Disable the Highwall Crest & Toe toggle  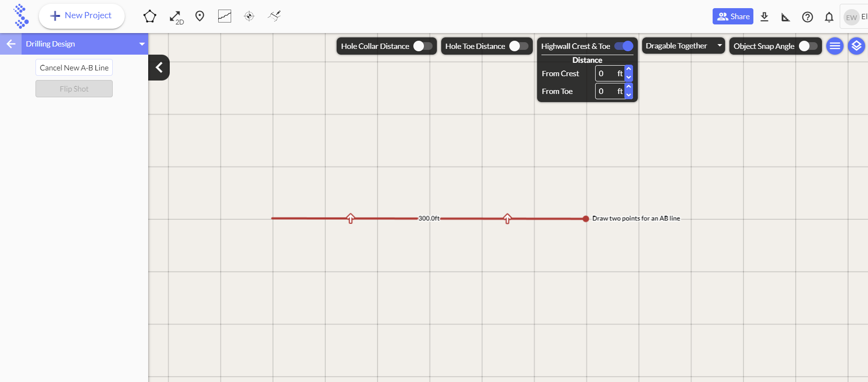coord(623,46)
